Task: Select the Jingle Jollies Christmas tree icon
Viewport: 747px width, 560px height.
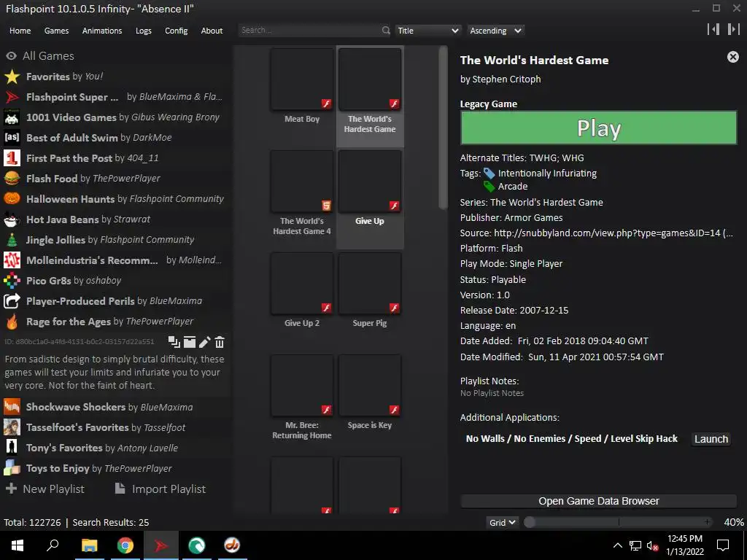Action: pos(12,240)
